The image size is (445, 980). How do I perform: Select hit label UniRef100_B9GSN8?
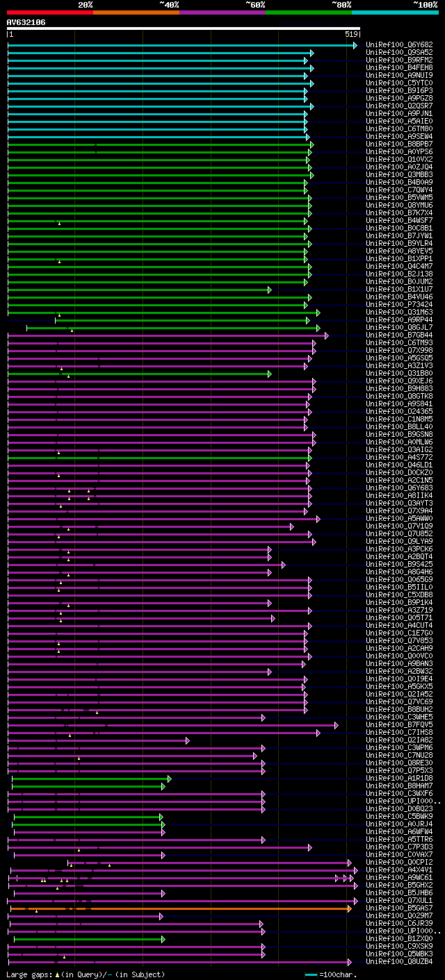pyautogui.click(x=399, y=435)
